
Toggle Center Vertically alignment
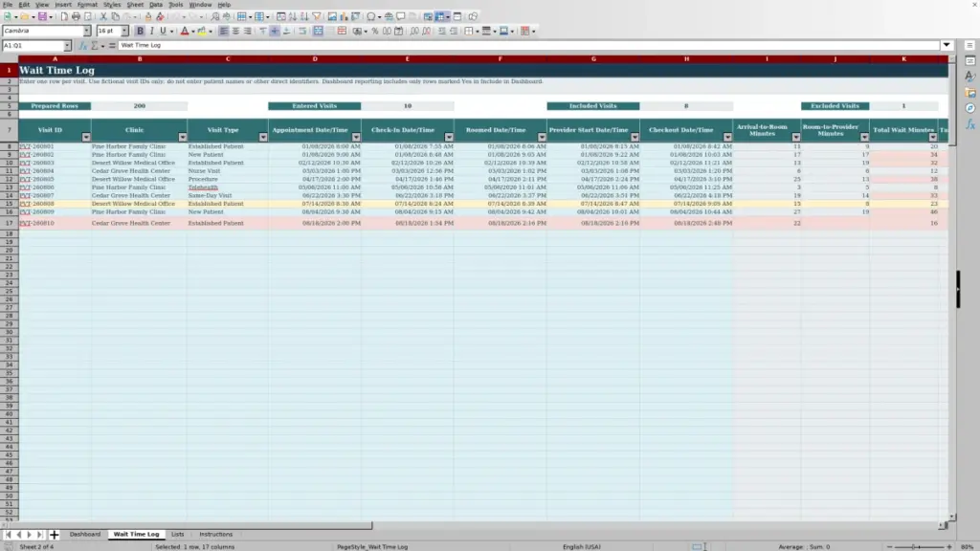pyautogui.click(x=275, y=31)
